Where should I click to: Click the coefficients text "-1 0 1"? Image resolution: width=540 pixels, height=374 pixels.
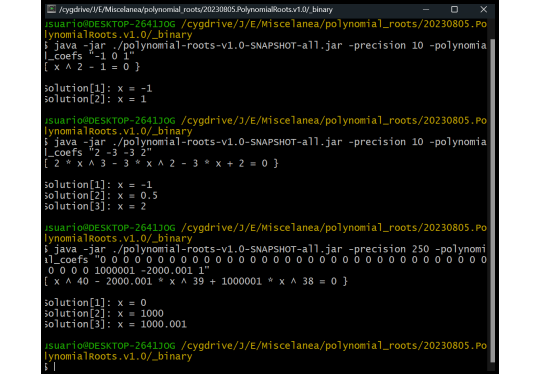pyautogui.click(x=112, y=56)
